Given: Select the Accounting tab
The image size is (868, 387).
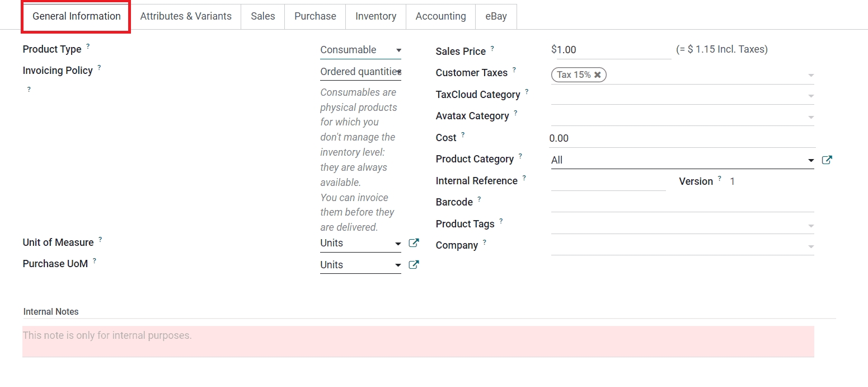Looking at the screenshot, I should (x=440, y=16).
